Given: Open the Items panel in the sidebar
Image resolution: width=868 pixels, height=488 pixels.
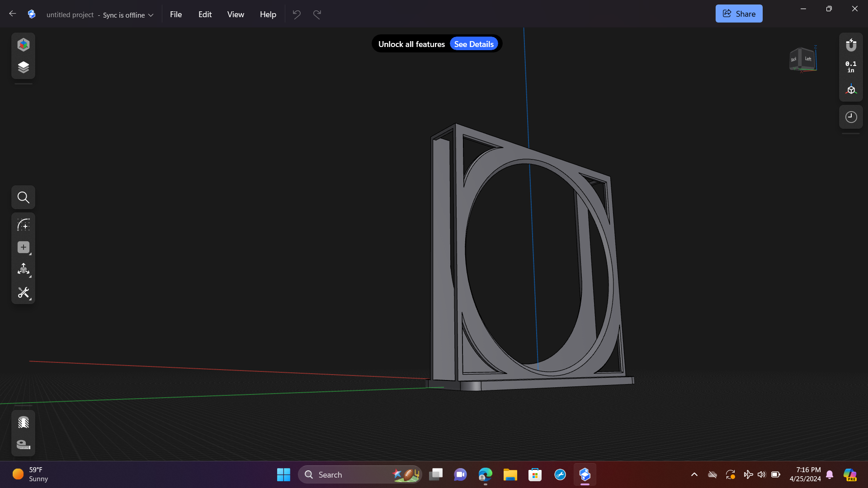Looking at the screenshot, I should [23, 67].
